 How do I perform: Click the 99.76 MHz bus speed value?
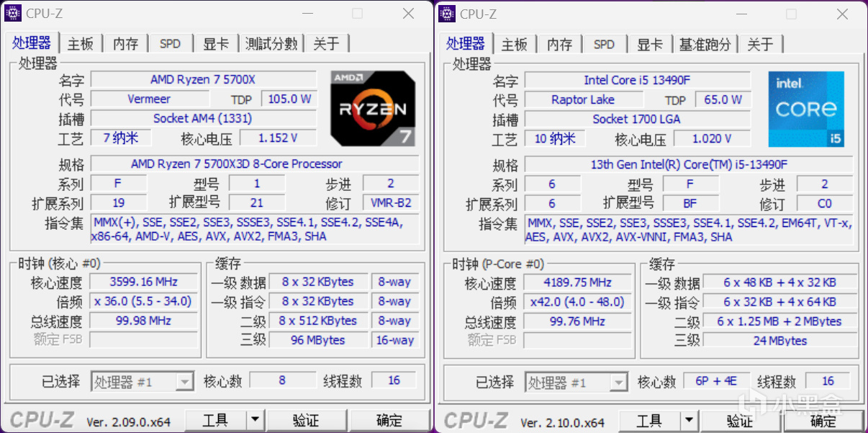pos(578,321)
